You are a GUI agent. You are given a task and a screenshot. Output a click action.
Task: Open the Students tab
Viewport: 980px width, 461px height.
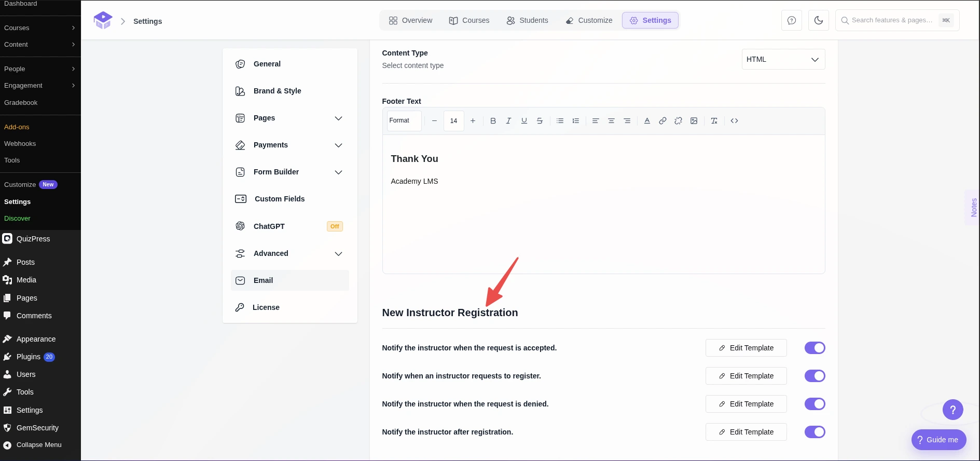pos(527,20)
